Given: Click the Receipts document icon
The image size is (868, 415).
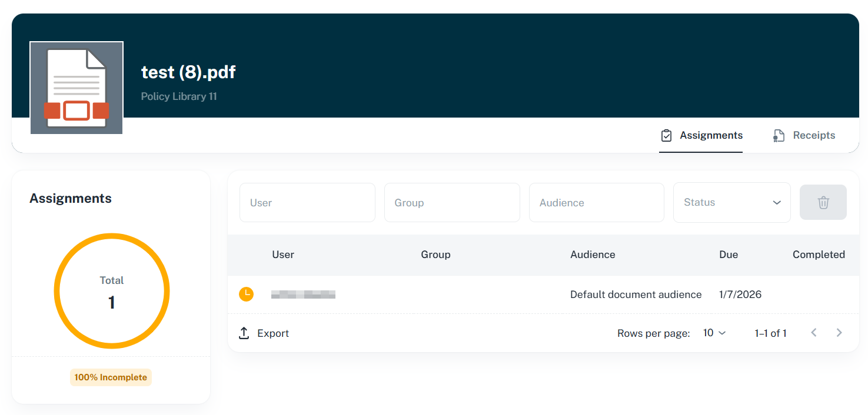Looking at the screenshot, I should coord(779,136).
